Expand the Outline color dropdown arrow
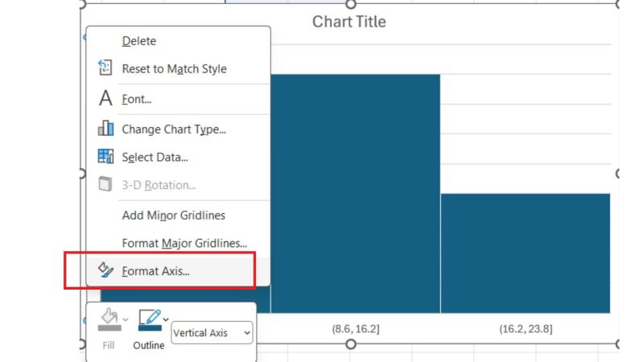The width and height of the screenshot is (644, 362). point(166,319)
